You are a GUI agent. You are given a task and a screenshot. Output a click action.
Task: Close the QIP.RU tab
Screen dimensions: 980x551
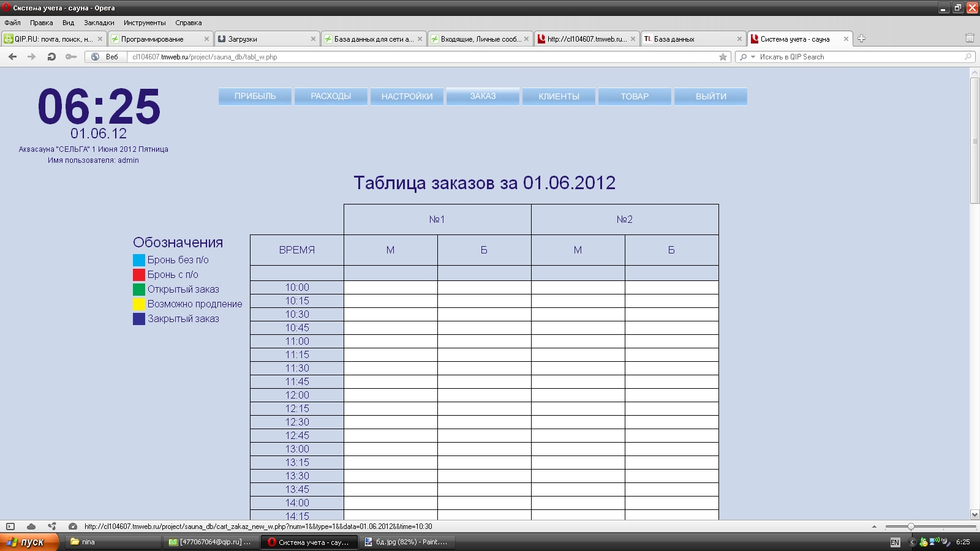point(100,39)
